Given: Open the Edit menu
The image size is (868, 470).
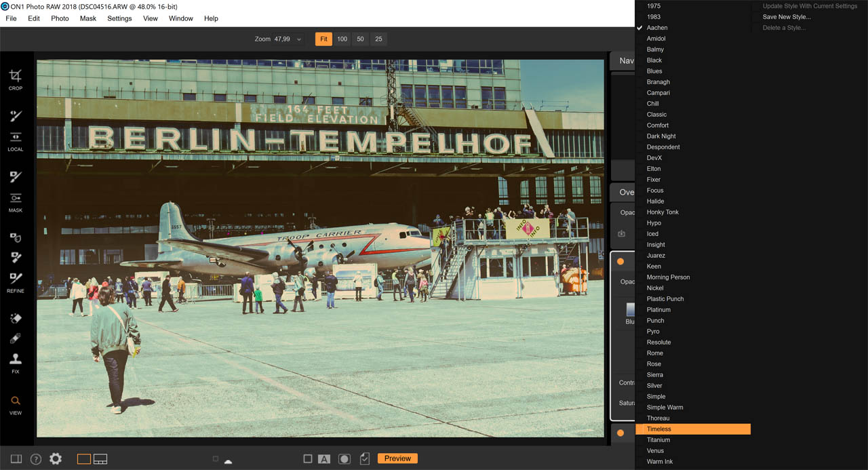Looking at the screenshot, I should 34,18.
